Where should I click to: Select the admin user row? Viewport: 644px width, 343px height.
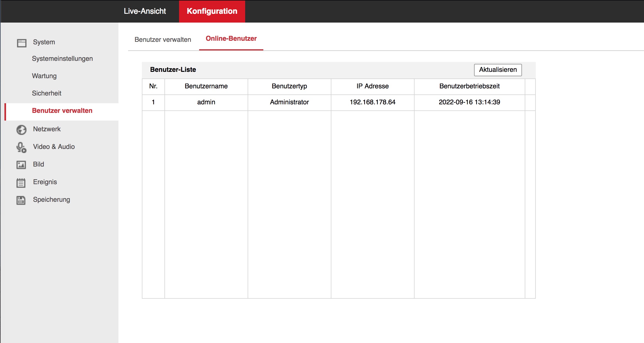pos(206,102)
